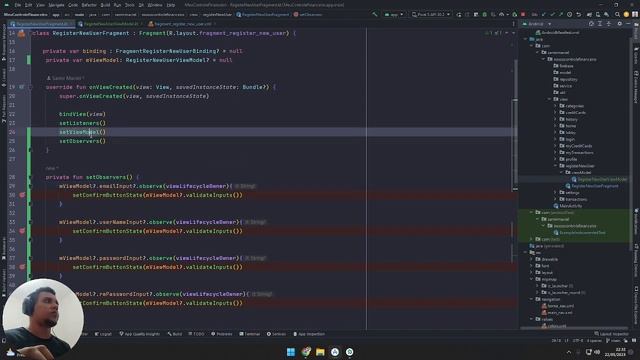Click the Select Opened File target icon
640x360 pixels.
coord(591,24)
